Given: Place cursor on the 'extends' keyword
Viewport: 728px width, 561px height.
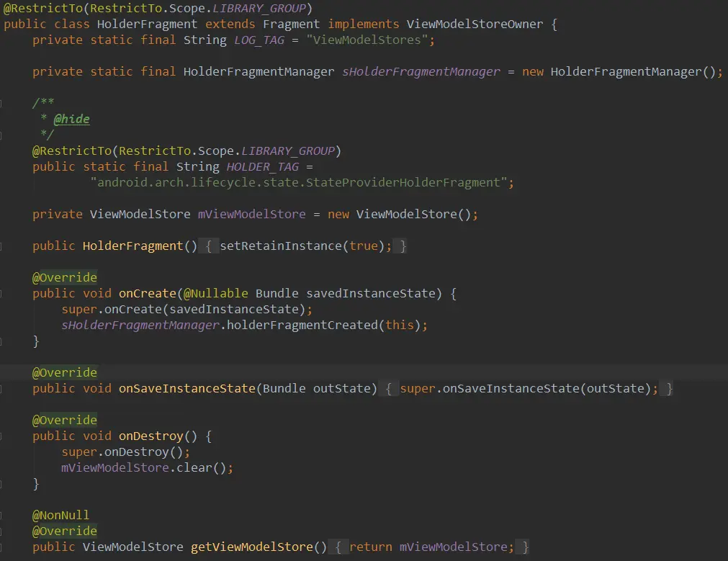Looking at the screenshot, I should coord(230,24).
